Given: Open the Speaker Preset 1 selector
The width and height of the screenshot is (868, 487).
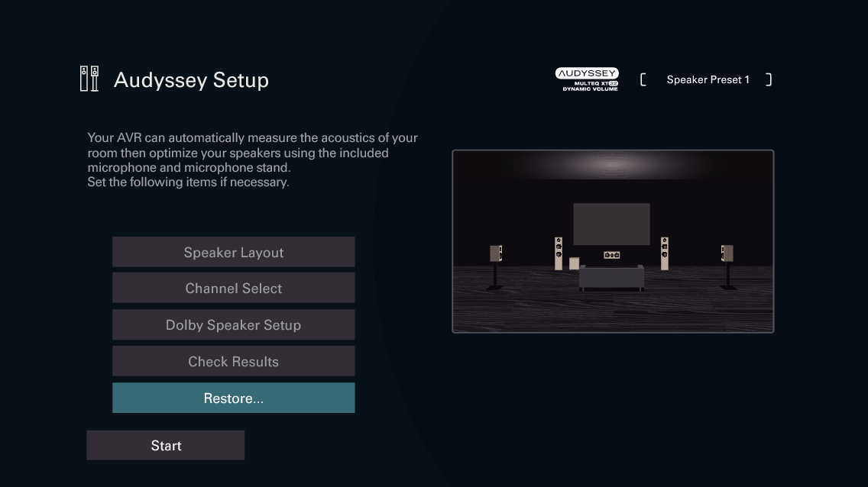Looking at the screenshot, I should [708, 79].
